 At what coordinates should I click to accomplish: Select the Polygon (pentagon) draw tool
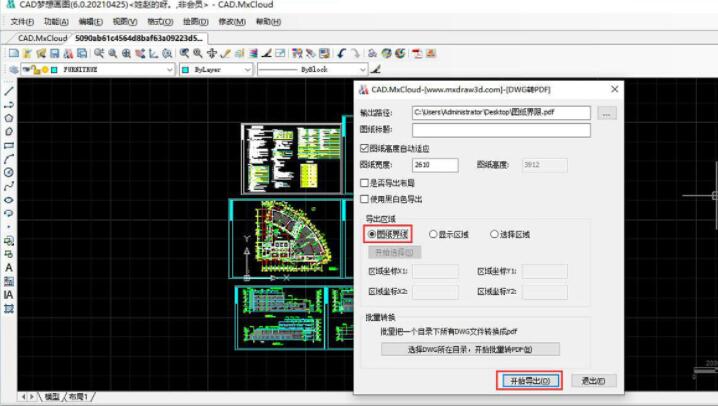(x=9, y=118)
